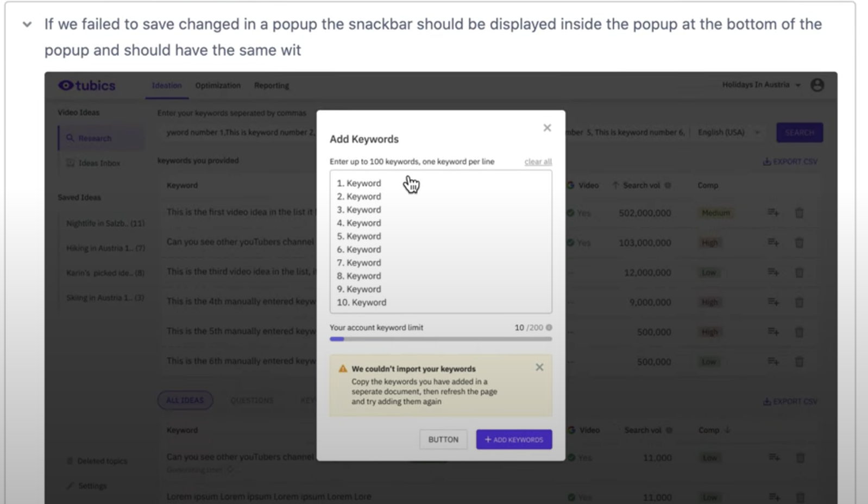Toggle the ALL IDEAS filter pill
The width and height of the screenshot is (868, 504).
coord(185,400)
